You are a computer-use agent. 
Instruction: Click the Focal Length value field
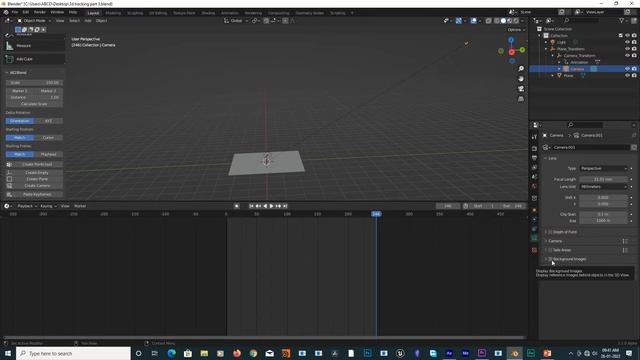click(603, 179)
